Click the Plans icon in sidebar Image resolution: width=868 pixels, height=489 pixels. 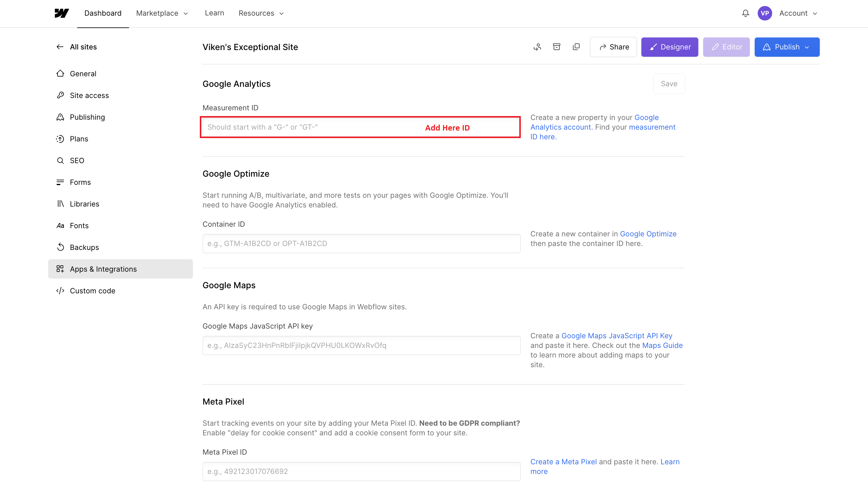click(x=60, y=139)
